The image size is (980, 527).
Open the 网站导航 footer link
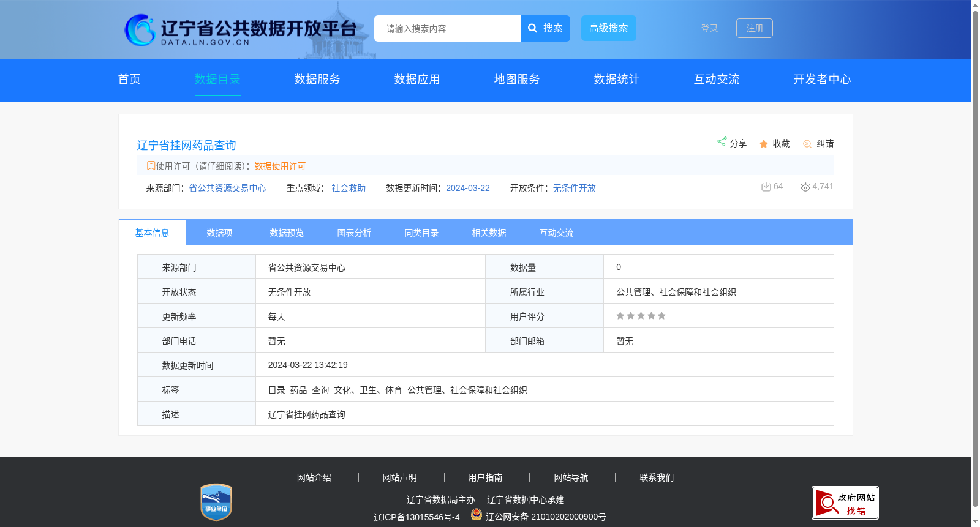click(x=571, y=477)
